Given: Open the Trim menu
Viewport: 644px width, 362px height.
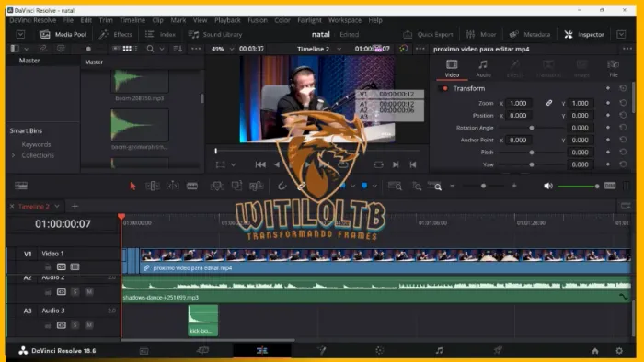Looking at the screenshot, I should [106, 20].
